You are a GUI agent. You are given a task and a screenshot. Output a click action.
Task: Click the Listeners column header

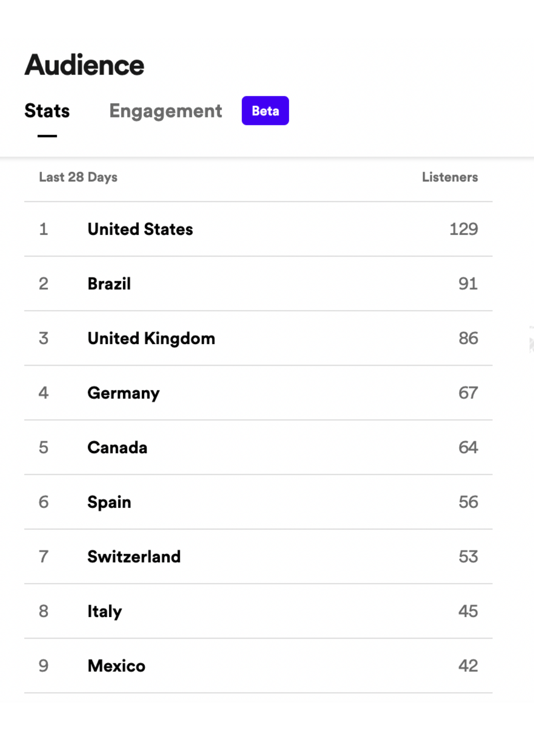click(x=449, y=177)
